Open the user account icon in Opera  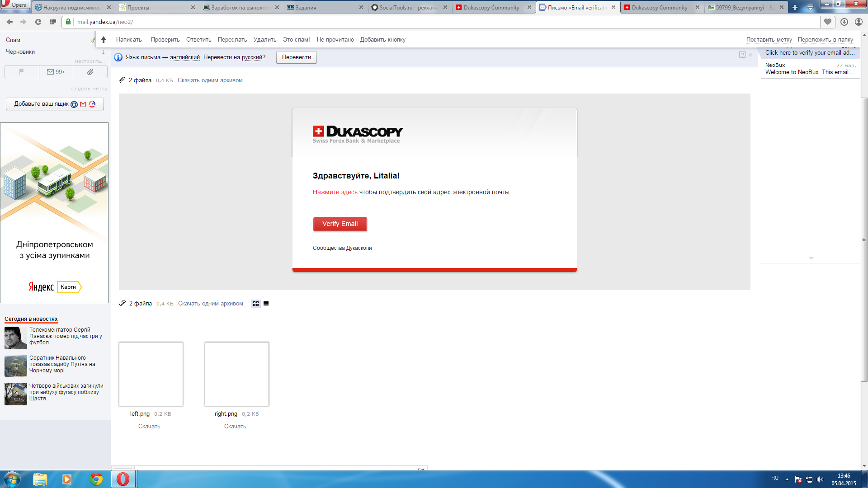(859, 22)
